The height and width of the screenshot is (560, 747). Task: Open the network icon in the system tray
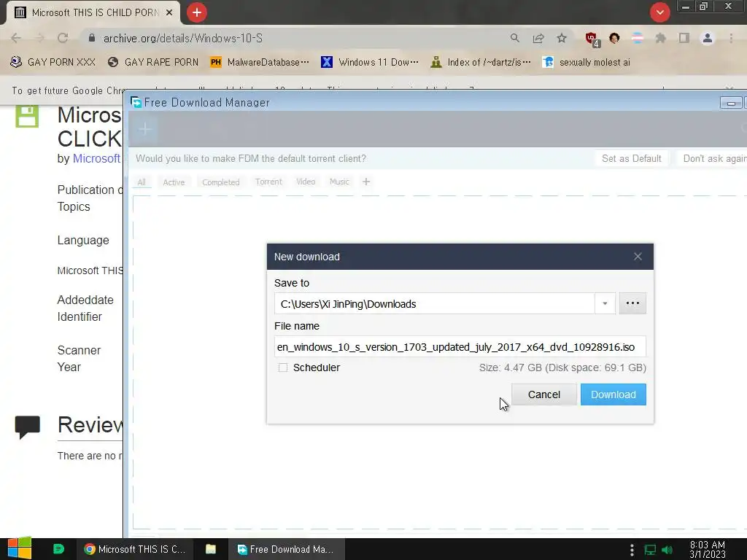650,550
